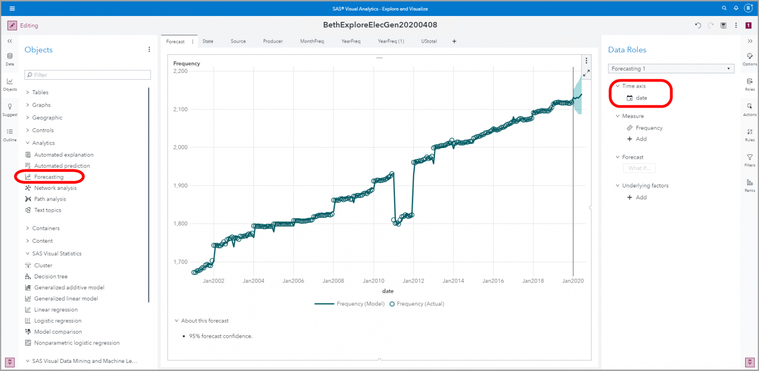Select the Frequency measure item
This screenshot has width=759, height=371.
click(644, 128)
